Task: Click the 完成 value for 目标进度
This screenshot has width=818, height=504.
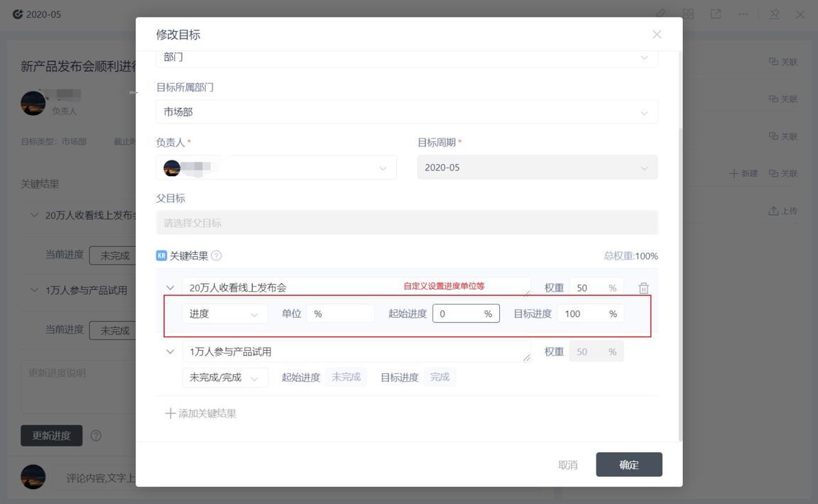Action: (440, 377)
